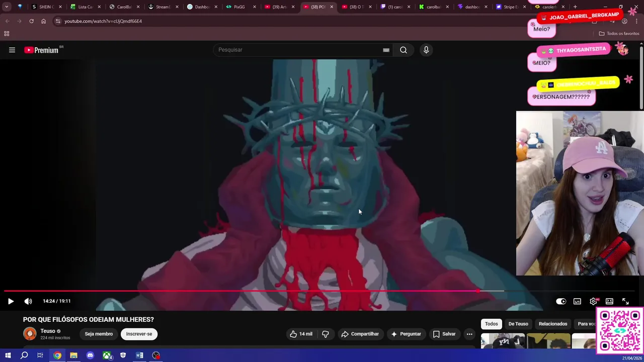
Task: Open Teuso channel name link
Action: 48,331
